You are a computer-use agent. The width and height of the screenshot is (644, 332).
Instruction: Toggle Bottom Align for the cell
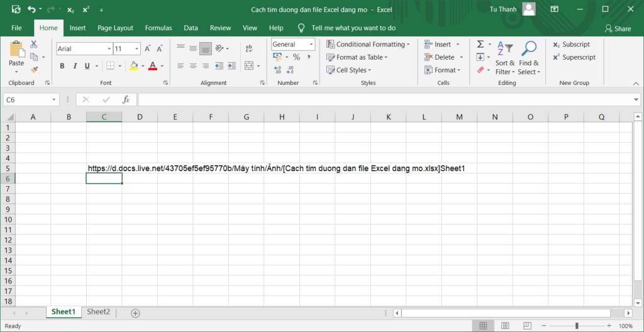coord(206,48)
